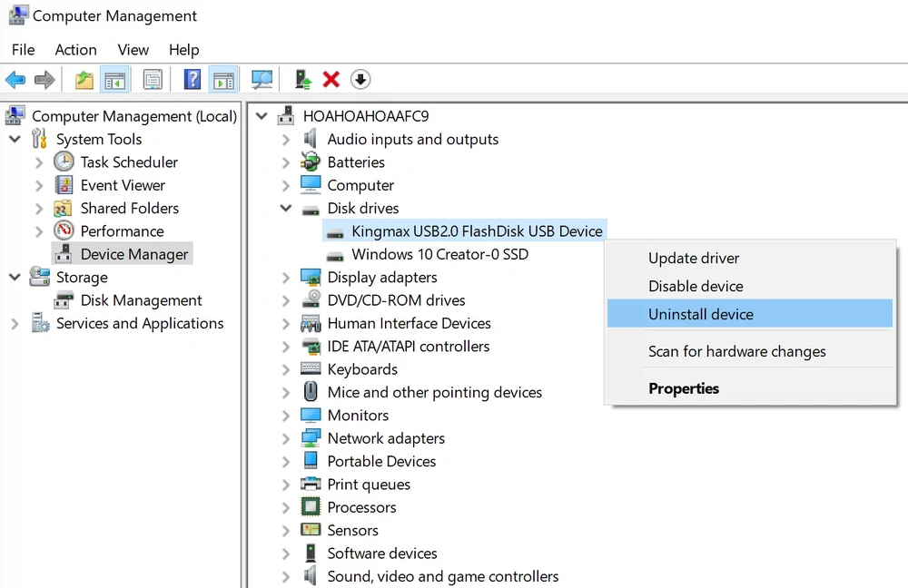This screenshot has width=908, height=588.
Task: Select Update driver in context menu
Action: pyautogui.click(x=694, y=258)
